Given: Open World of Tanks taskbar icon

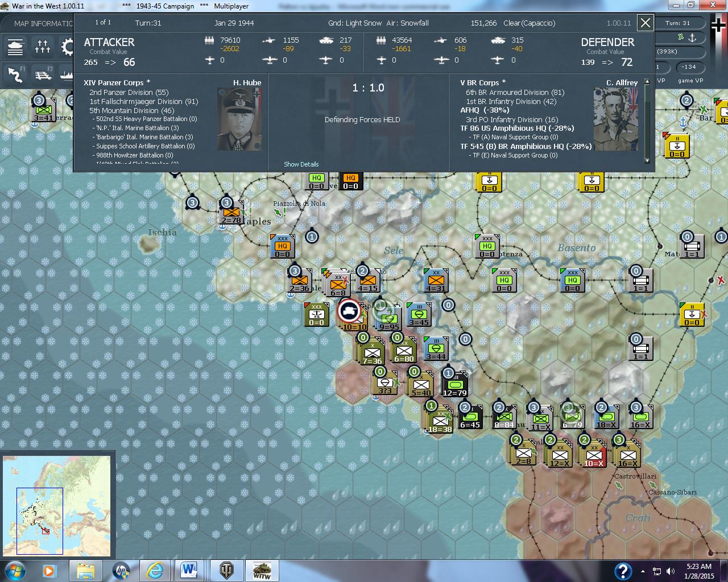Looking at the screenshot, I should pos(226,571).
